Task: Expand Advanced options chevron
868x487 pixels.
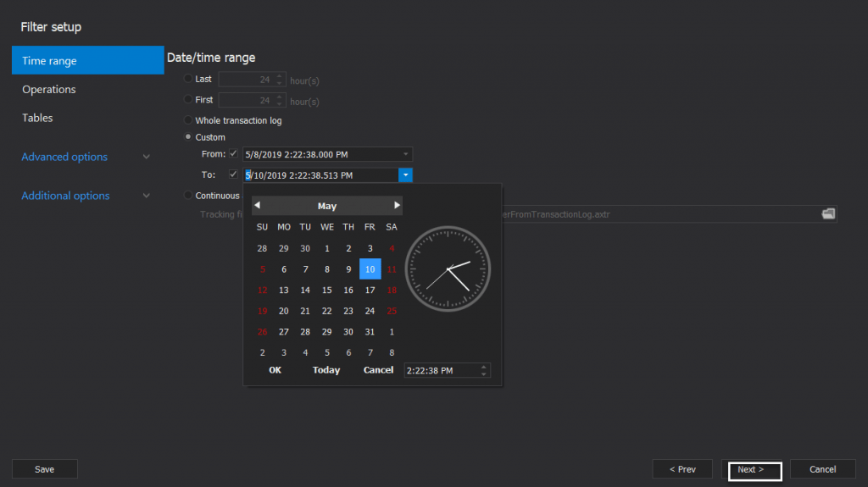Action: [x=146, y=157]
